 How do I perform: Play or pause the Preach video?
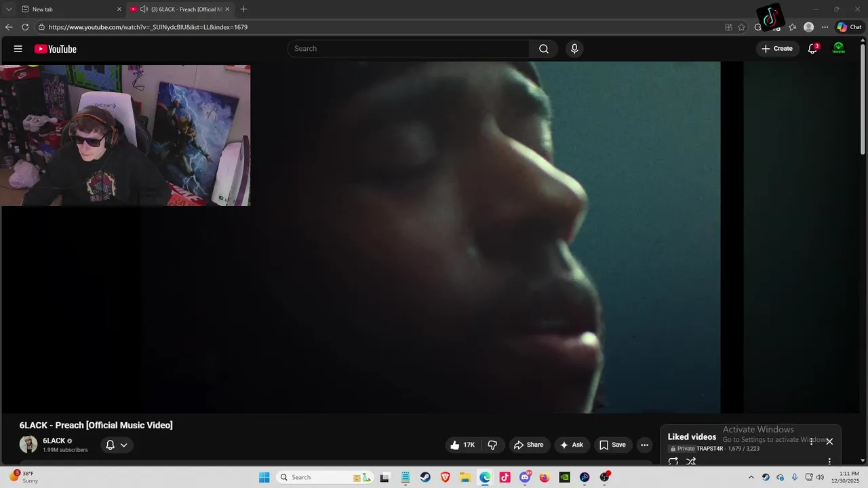click(431, 237)
